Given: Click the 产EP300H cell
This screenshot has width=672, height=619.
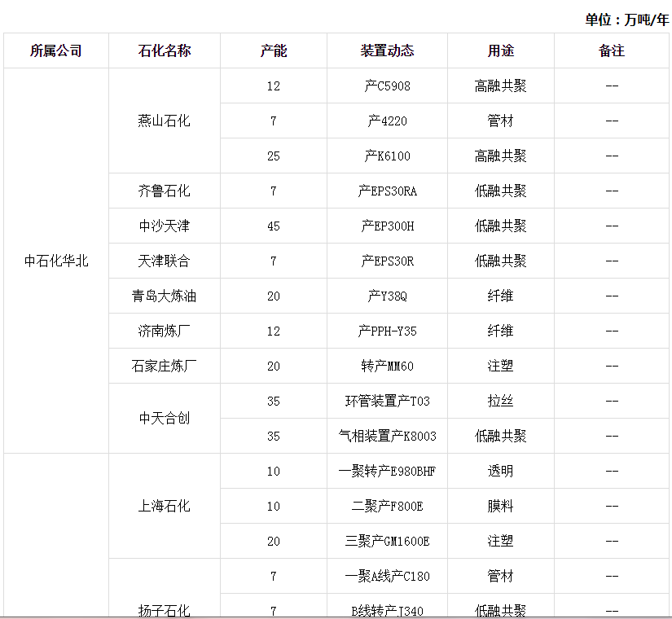Looking at the screenshot, I should pyautogui.click(x=388, y=226).
